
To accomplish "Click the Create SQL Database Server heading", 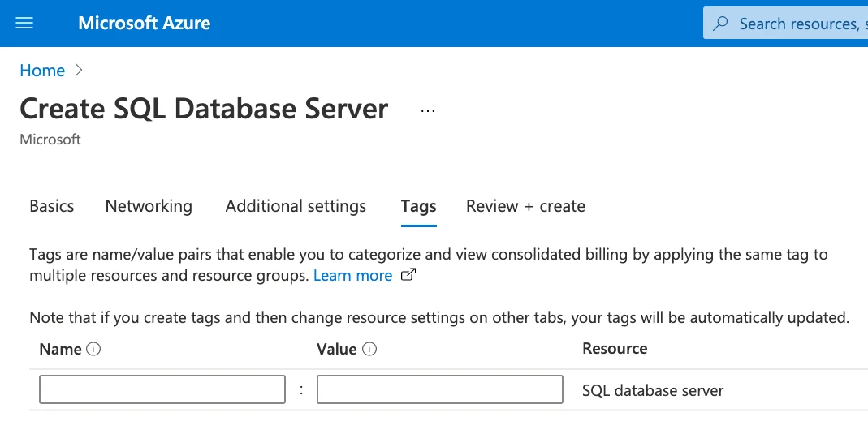I will 204,109.
